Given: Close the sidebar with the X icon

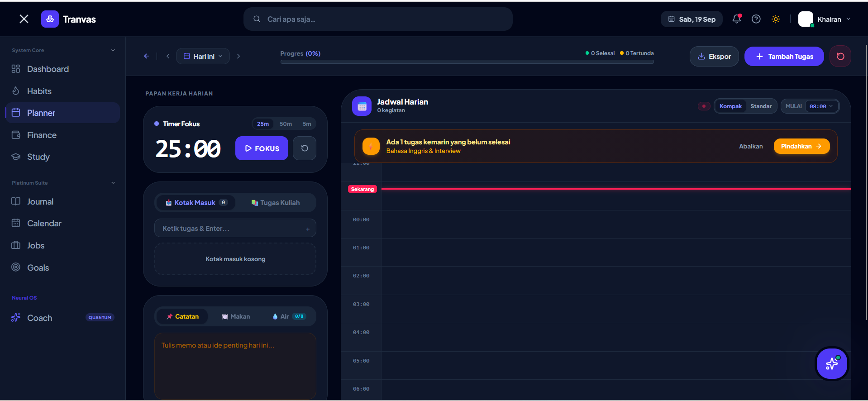Looking at the screenshot, I should [x=24, y=19].
